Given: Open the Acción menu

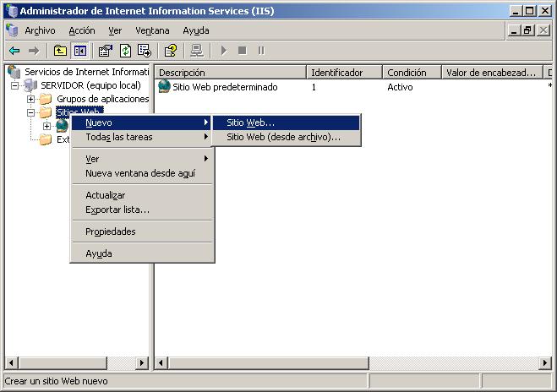Looking at the screenshot, I should tap(82, 31).
